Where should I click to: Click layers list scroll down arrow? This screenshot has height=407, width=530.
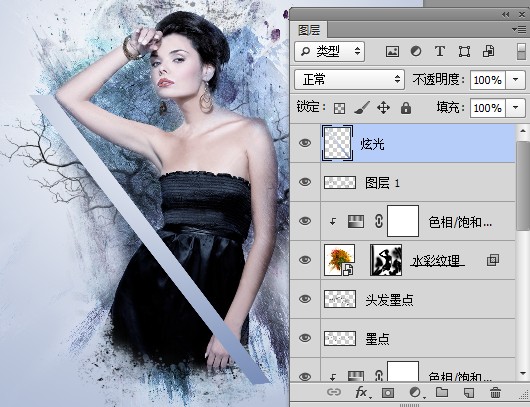(523, 374)
